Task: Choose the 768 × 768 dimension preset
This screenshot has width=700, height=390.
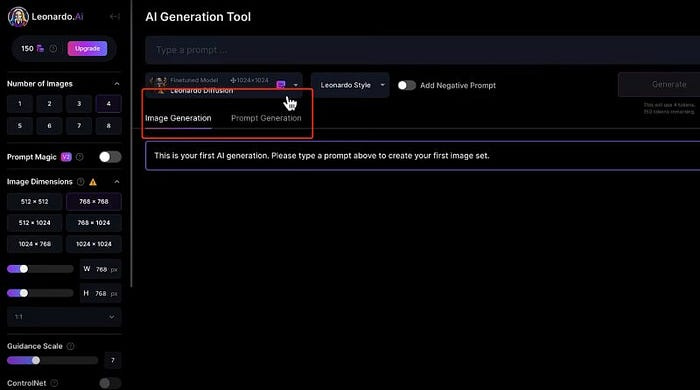Action: click(94, 202)
